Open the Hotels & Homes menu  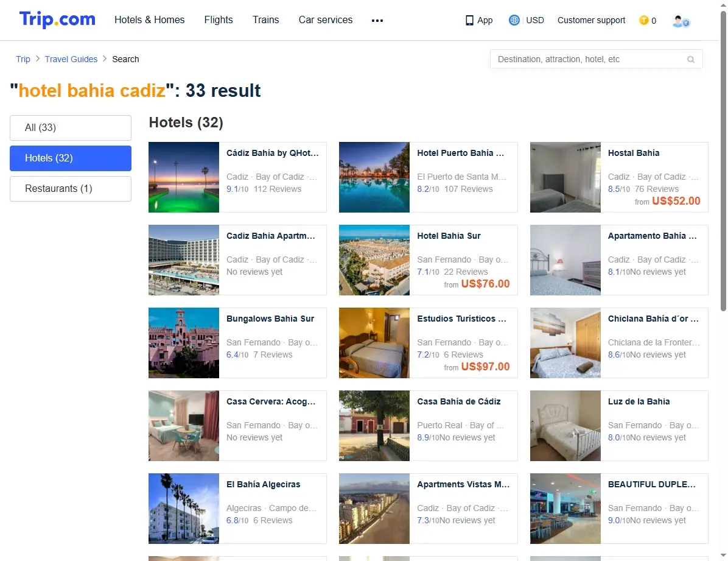[150, 20]
